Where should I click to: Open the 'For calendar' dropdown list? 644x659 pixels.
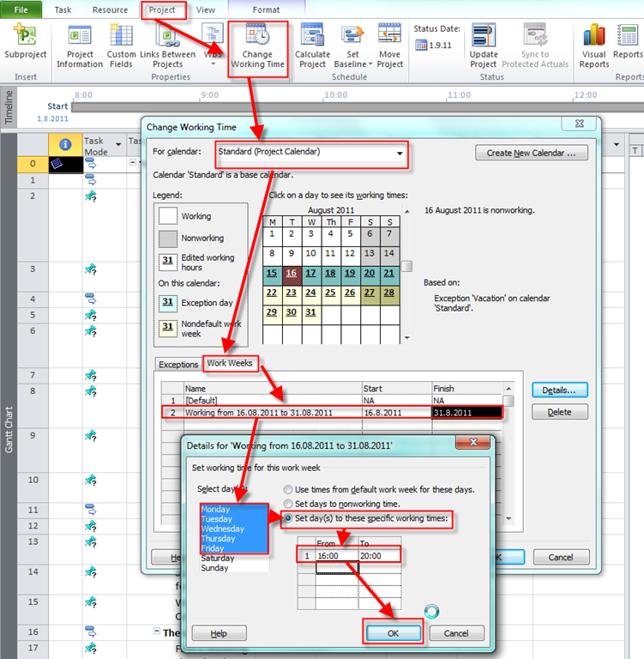coord(399,154)
